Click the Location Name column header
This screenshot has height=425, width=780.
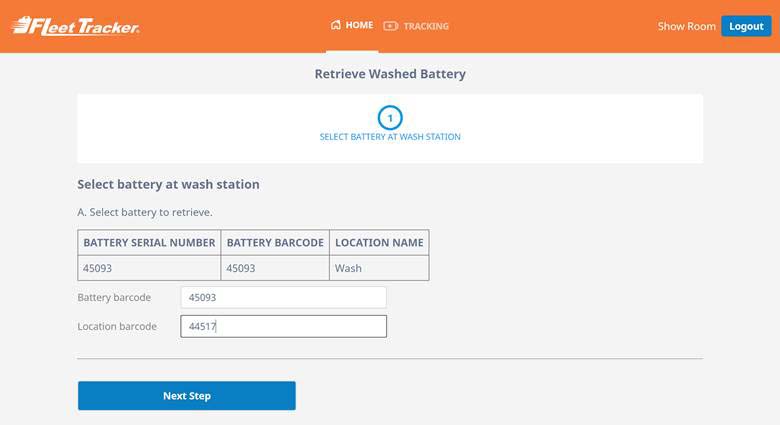pyautogui.click(x=379, y=243)
